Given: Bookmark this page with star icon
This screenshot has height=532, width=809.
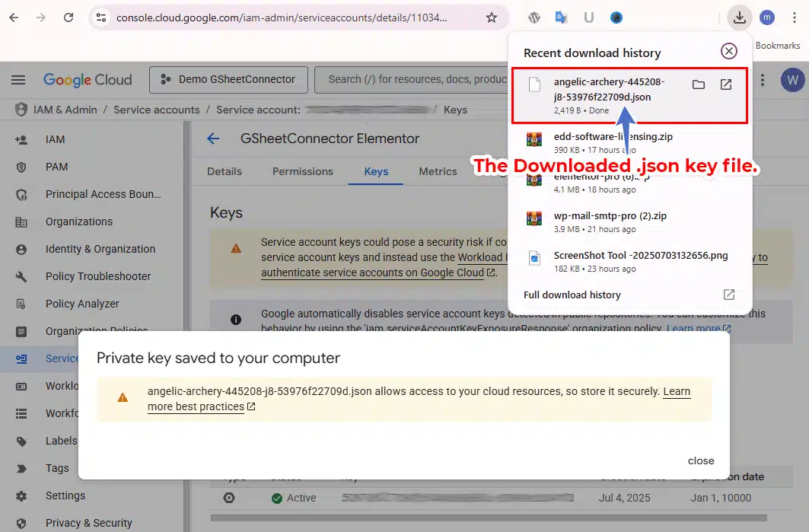Looking at the screenshot, I should click(492, 18).
